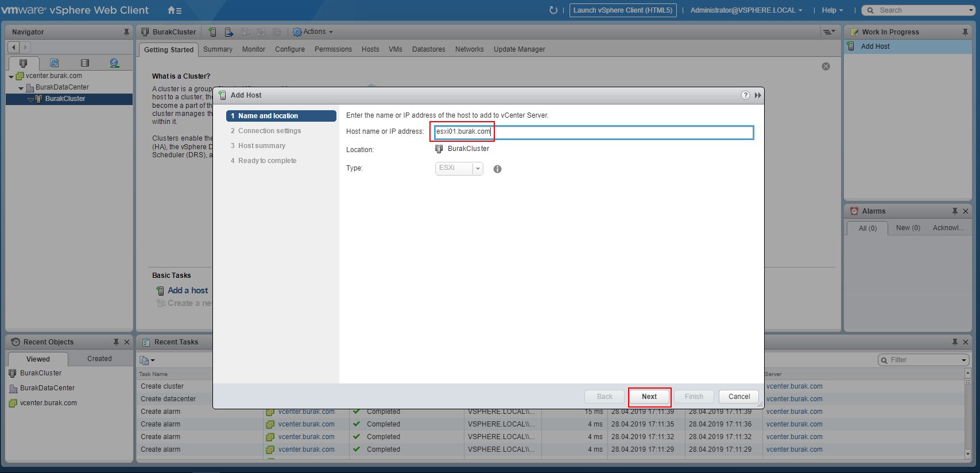Image resolution: width=980 pixels, height=473 pixels.
Task: Switch to Acknowledged alarms tab
Action: (x=948, y=228)
